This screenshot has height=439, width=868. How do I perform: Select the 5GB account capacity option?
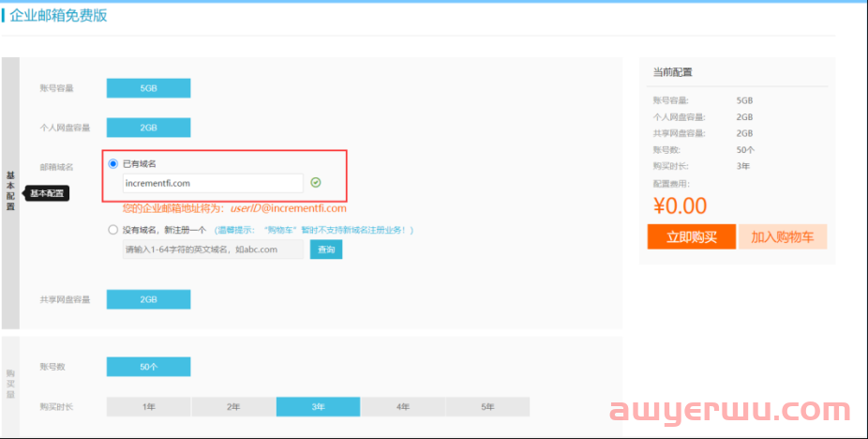[x=148, y=88]
